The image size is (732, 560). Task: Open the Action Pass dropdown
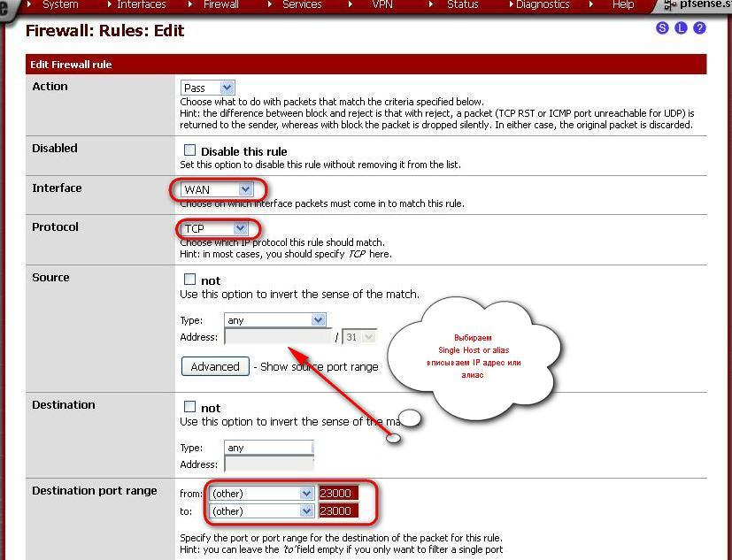208,88
